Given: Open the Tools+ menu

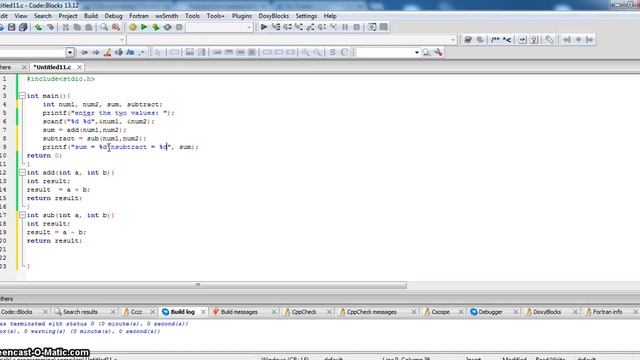Looking at the screenshot, I should point(215,16).
